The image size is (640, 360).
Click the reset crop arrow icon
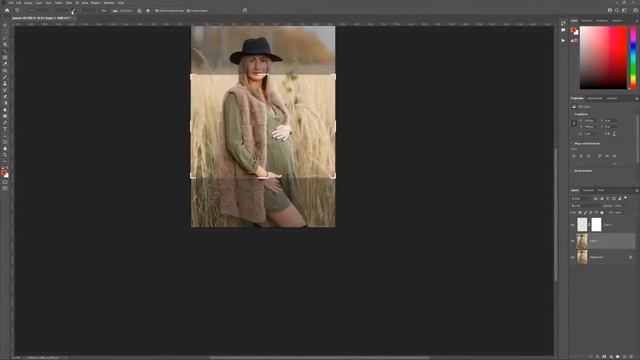coord(244,11)
